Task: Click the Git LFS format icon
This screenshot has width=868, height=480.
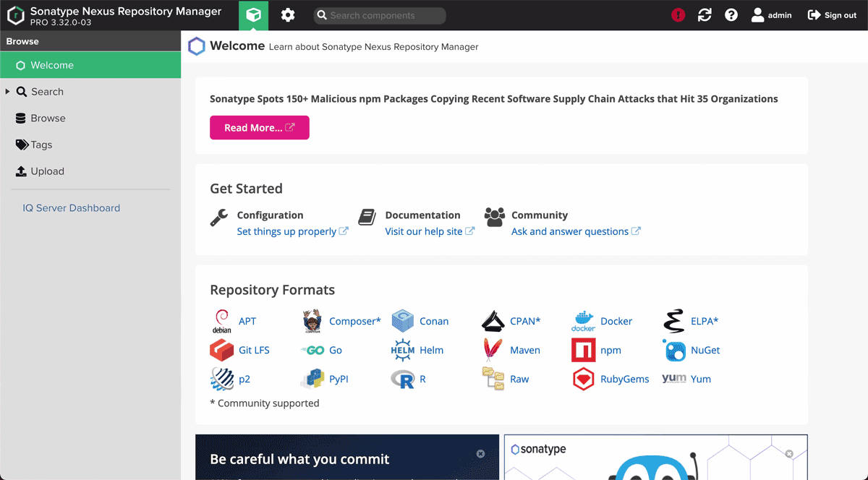Action: (x=221, y=350)
